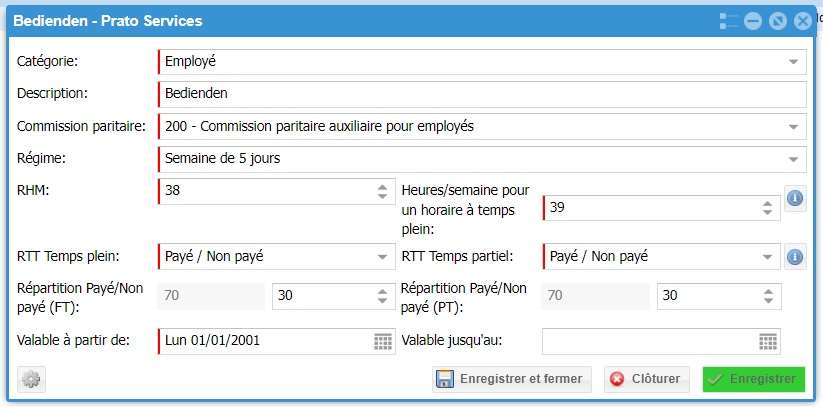This screenshot has width=823, height=407.
Task: Open the RTT Temps plein dropdown
Action: (383, 257)
